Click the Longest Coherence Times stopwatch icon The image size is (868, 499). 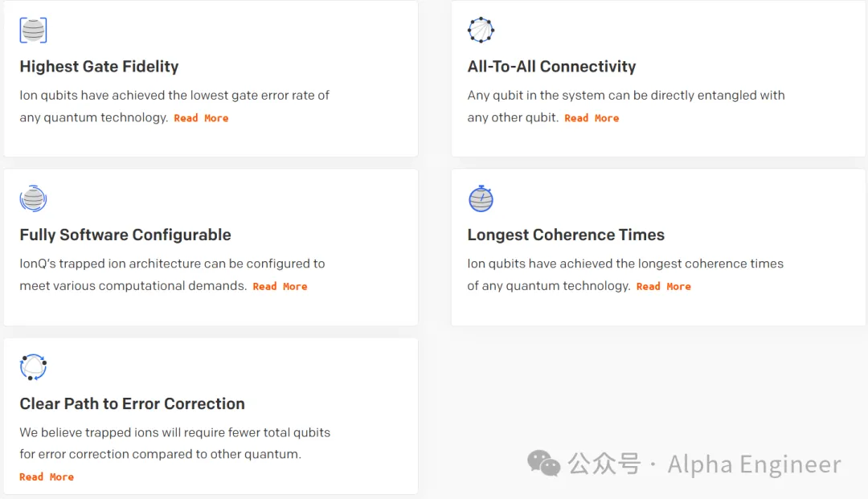point(481,198)
